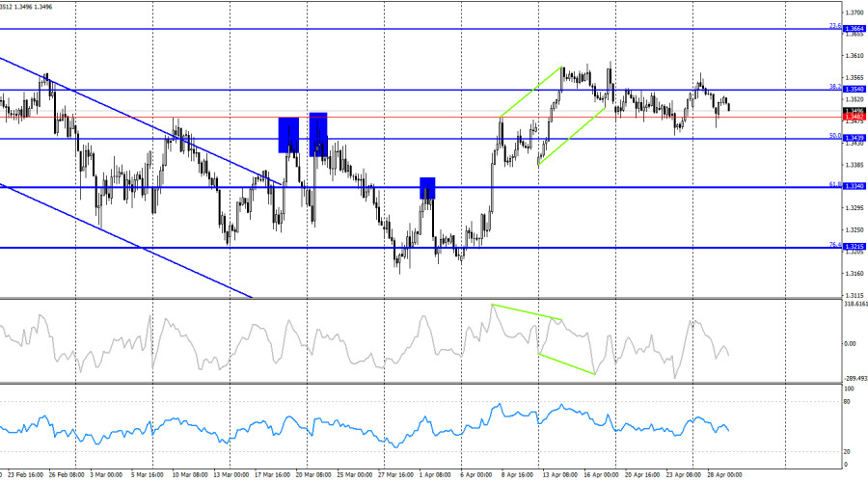Click the red 1.3482 price tag
The width and height of the screenshot is (868, 482).
pos(854,117)
